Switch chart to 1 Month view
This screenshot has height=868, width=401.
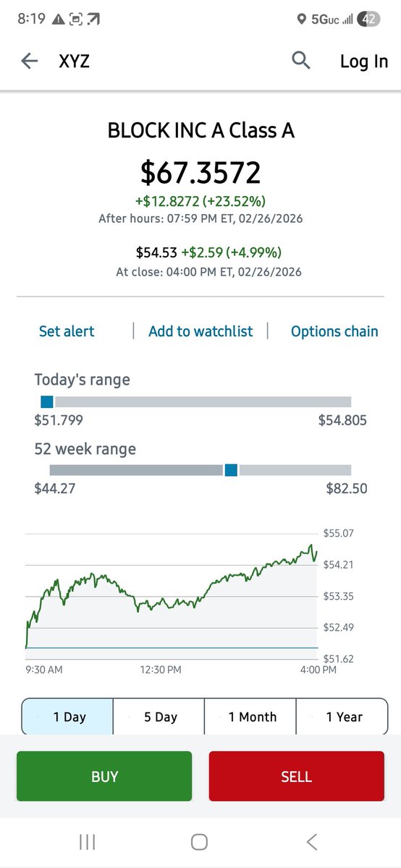coord(250,717)
